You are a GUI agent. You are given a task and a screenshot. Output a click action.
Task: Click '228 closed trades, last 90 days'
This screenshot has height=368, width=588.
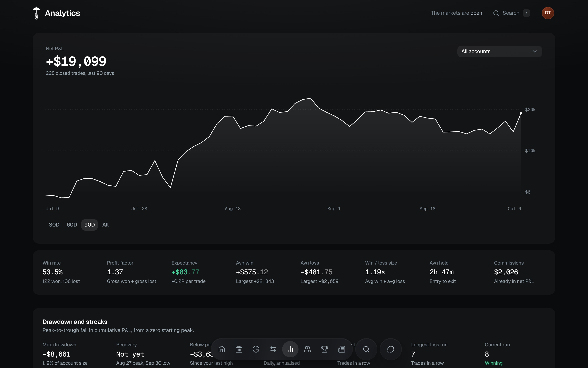[80, 73]
